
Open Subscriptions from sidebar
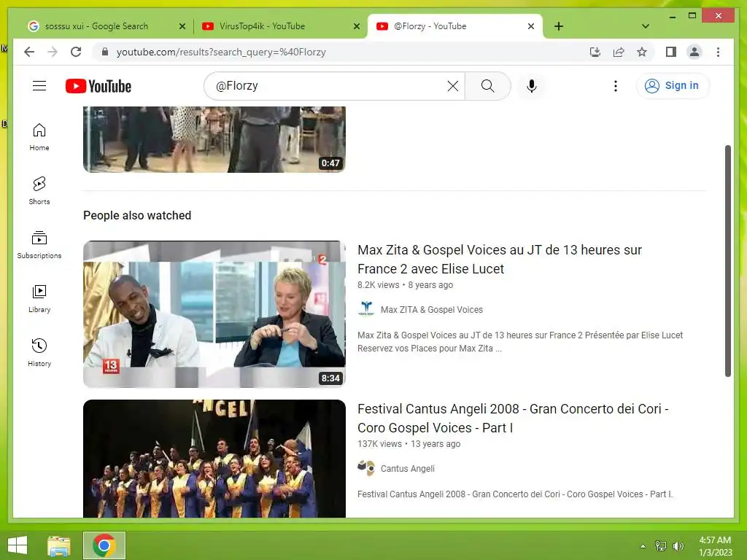(x=39, y=245)
